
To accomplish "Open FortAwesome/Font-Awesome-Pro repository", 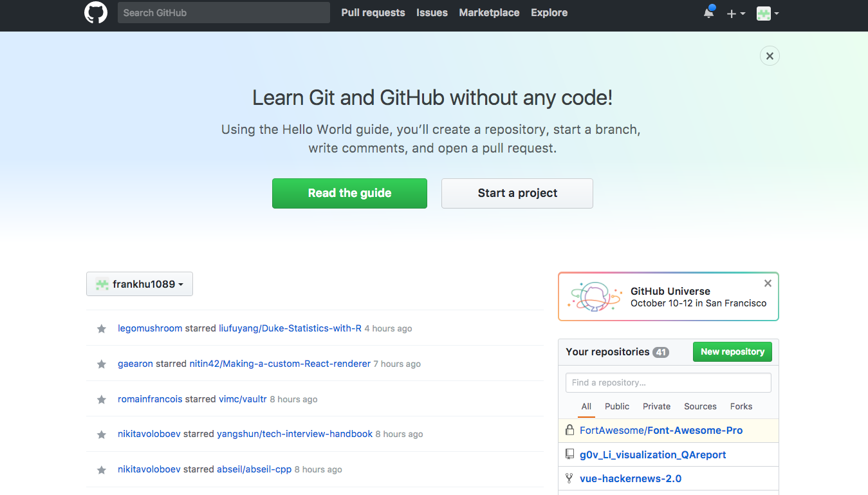I will point(661,430).
